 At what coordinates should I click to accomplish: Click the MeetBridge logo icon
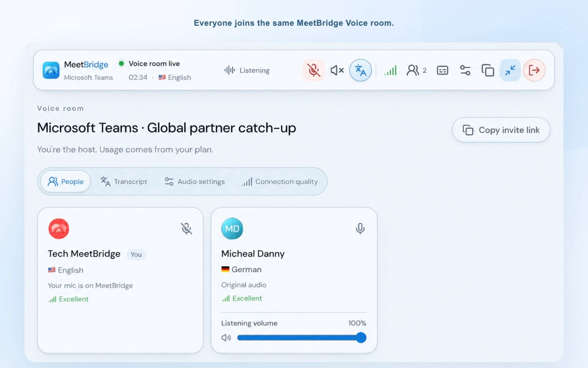(51, 70)
